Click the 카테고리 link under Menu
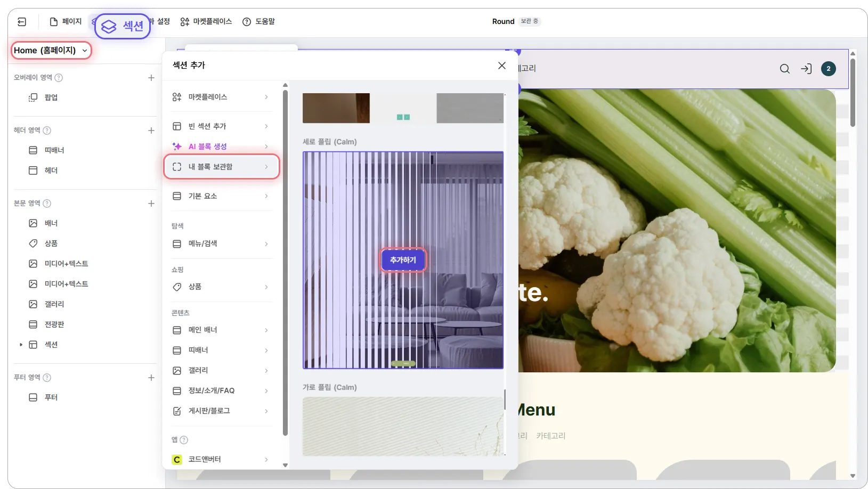868x489 pixels. [551, 436]
